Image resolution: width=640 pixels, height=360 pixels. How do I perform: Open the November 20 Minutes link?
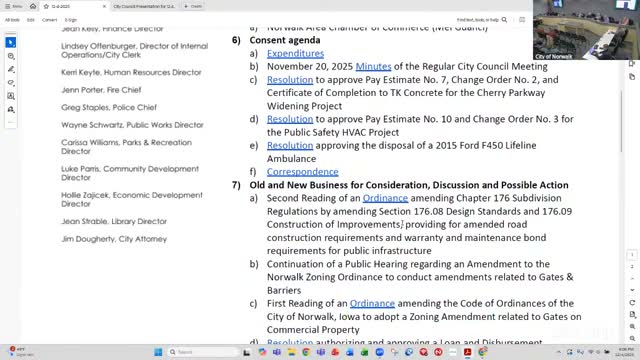pos(373,67)
